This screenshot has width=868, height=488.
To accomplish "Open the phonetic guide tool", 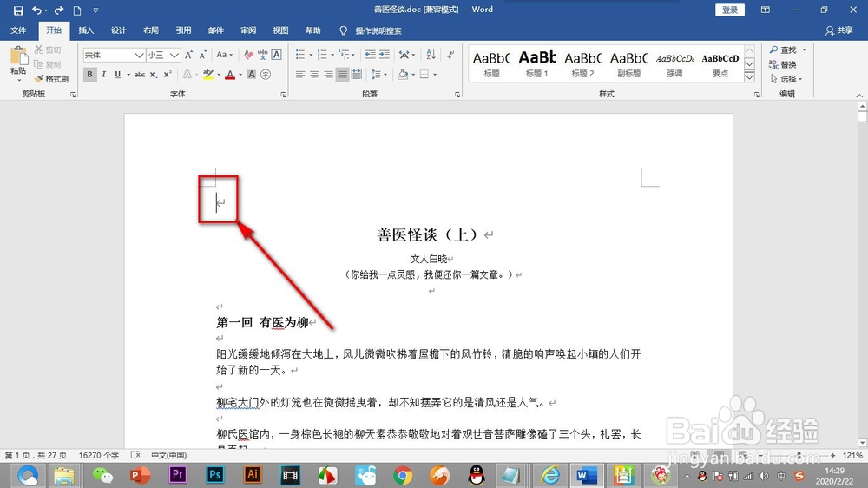I will click(x=262, y=55).
